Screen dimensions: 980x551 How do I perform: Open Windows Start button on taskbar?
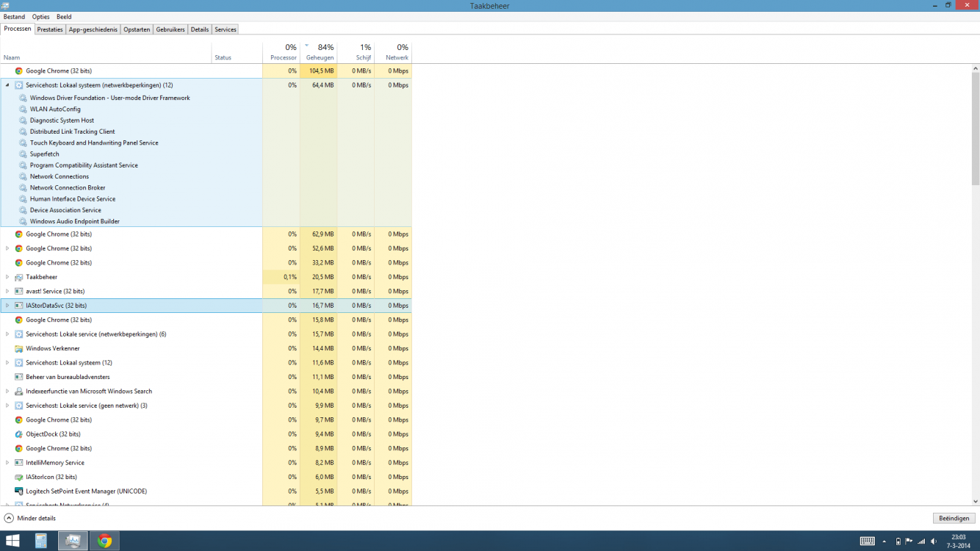pos(12,541)
